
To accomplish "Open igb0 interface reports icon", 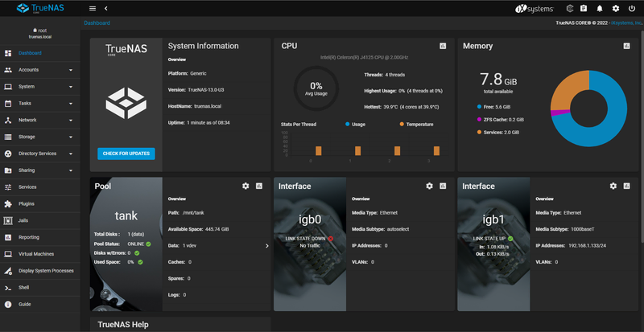I will click(443, 186).
